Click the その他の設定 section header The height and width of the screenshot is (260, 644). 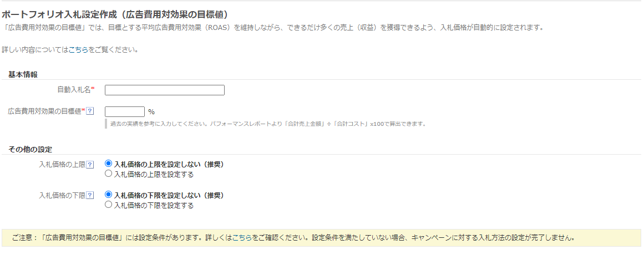30,149
